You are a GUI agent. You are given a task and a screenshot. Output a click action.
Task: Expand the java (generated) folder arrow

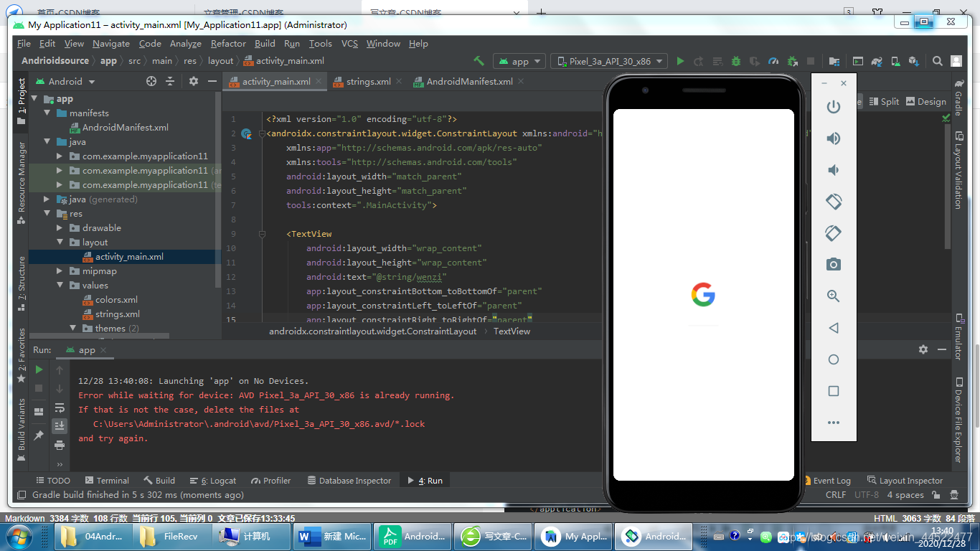pos(47,199)
